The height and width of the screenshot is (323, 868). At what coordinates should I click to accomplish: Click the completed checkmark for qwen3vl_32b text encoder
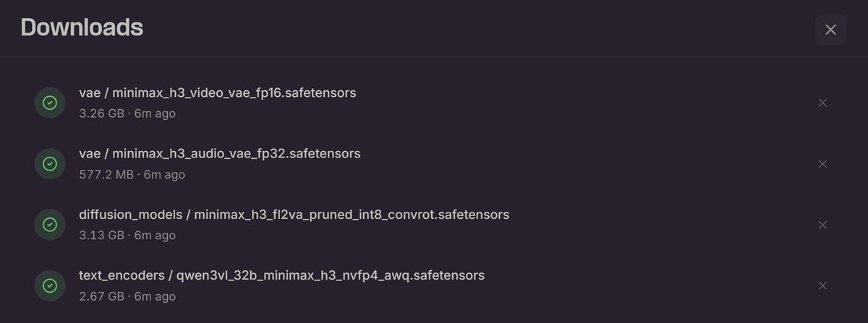click(x=50, y=285)
